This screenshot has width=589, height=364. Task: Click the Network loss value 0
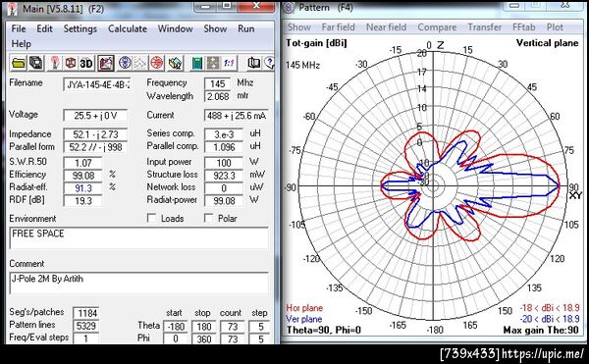coord(224,188)
